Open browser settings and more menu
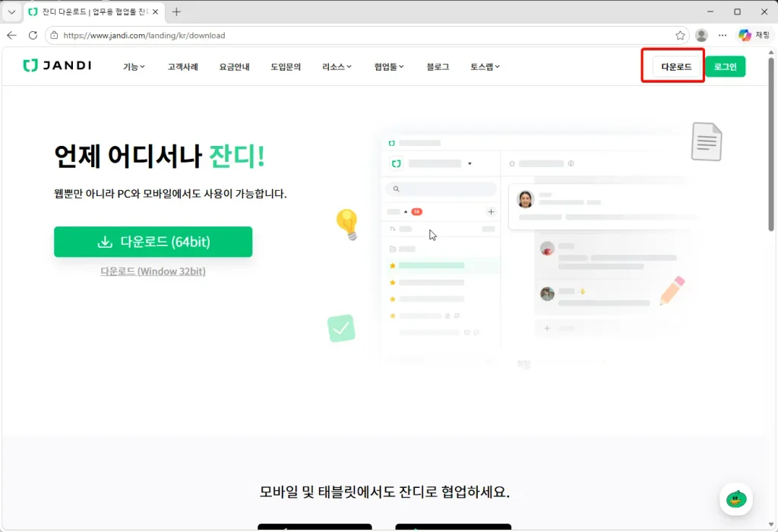Screen dimensions: 778x532 point(723,35)
